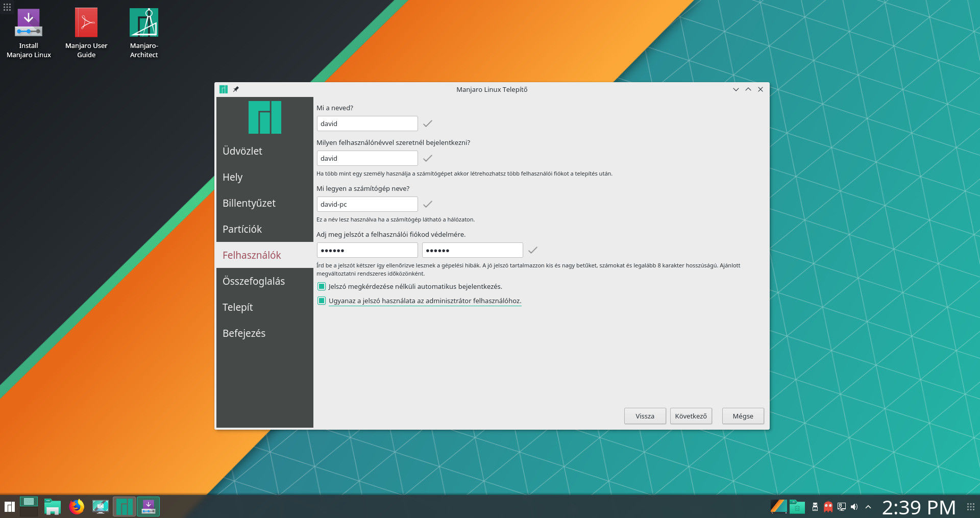Click the Manjaro icon in installer title bar
The width and height of the screenshot is (980, 518).
[x=224, y=89]
